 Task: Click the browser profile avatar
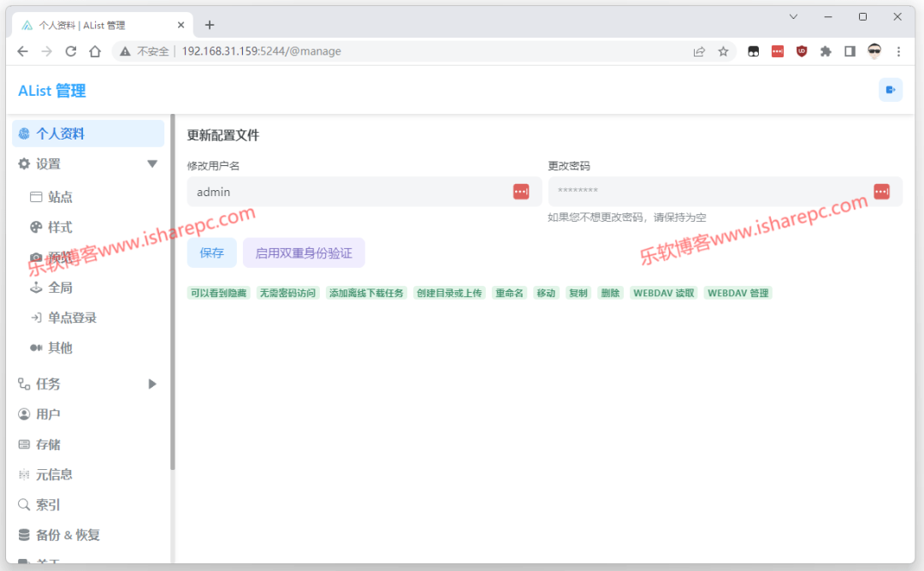pyautogui.click(x=874, y=51)
